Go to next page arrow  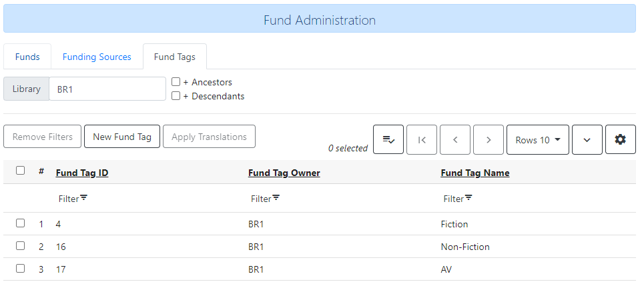tap(489, 140)
